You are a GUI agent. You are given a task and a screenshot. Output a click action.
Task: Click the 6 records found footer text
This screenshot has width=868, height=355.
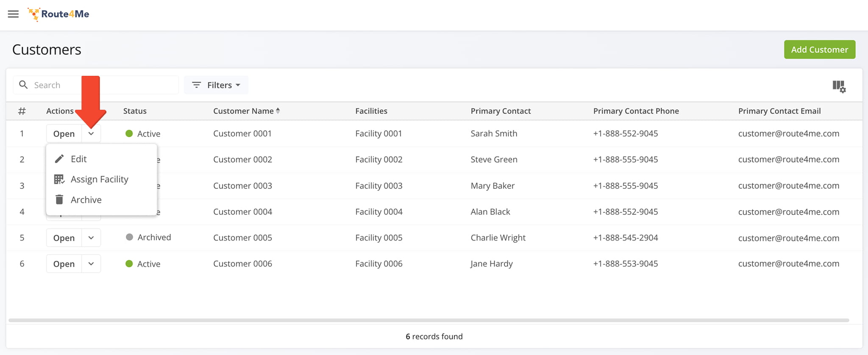point(434,336)
